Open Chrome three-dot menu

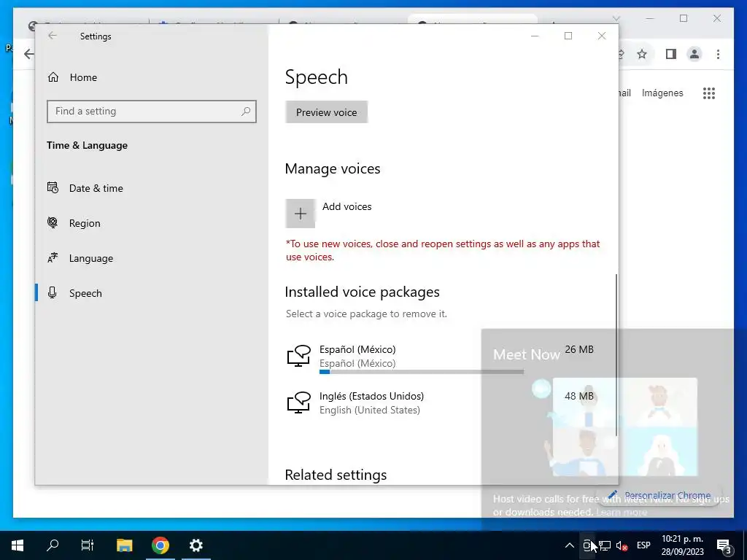coord(718,54)
